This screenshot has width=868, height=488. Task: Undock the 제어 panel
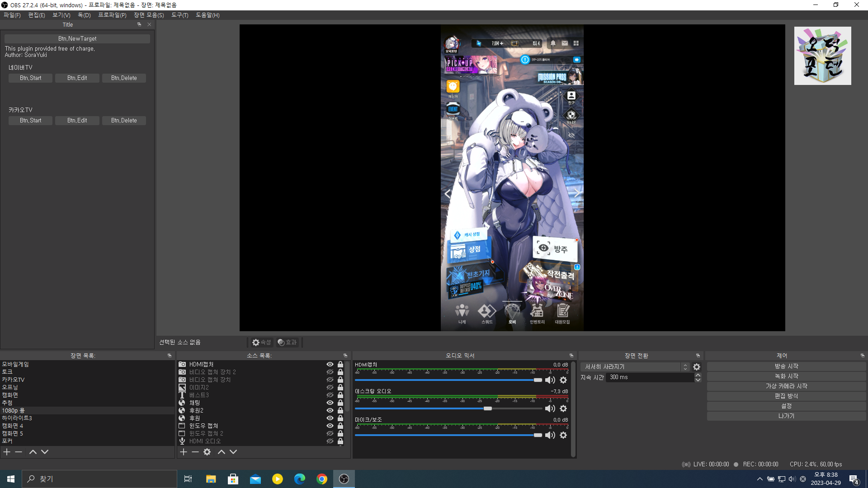click(863, 356)
